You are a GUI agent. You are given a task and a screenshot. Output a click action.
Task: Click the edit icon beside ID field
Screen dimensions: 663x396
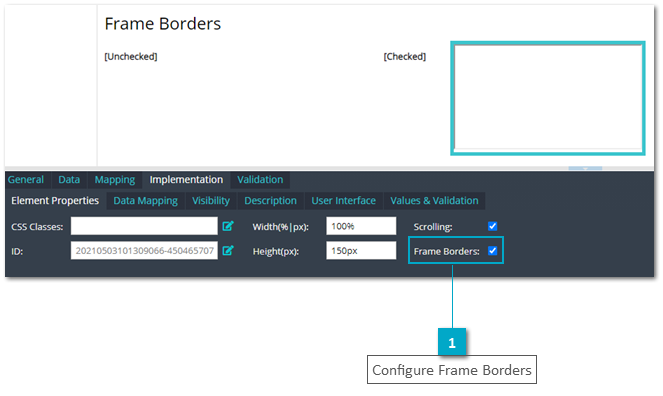pos(228,251)
